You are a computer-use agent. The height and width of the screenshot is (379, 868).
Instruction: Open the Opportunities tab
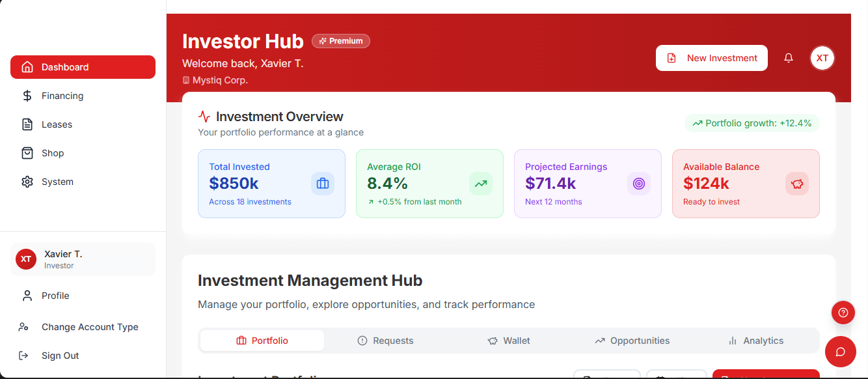pos(632,341)
